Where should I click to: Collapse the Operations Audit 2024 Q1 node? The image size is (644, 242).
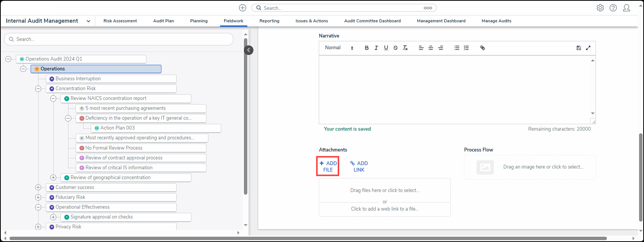(8, 59)
